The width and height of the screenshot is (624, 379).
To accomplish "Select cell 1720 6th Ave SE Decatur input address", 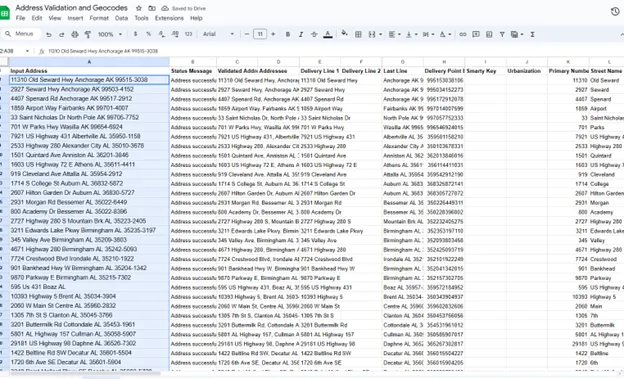I will click(89, 362).
